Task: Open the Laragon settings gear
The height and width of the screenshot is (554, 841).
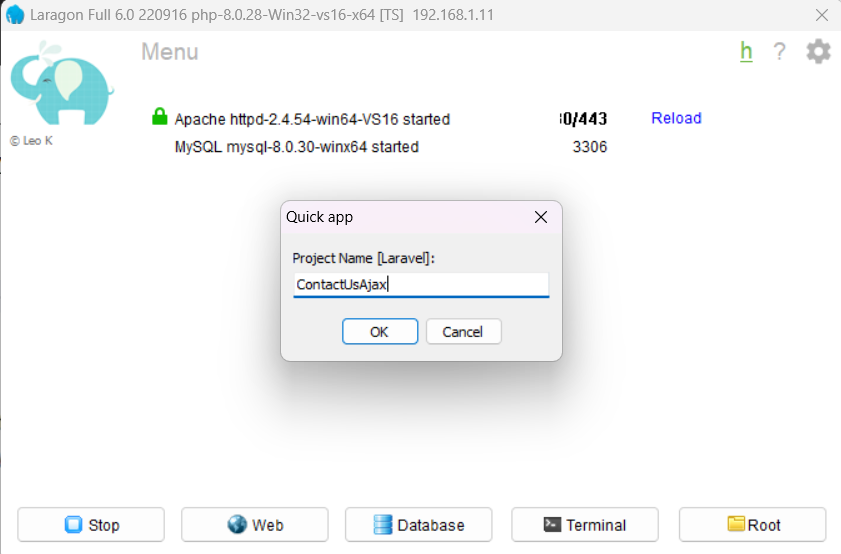Action: (x=818, y=51)
